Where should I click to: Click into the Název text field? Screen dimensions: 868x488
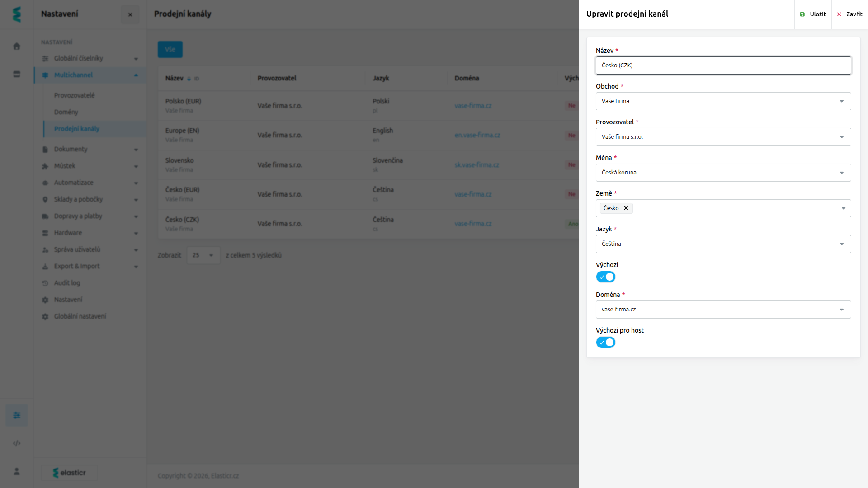click(723, 66)
